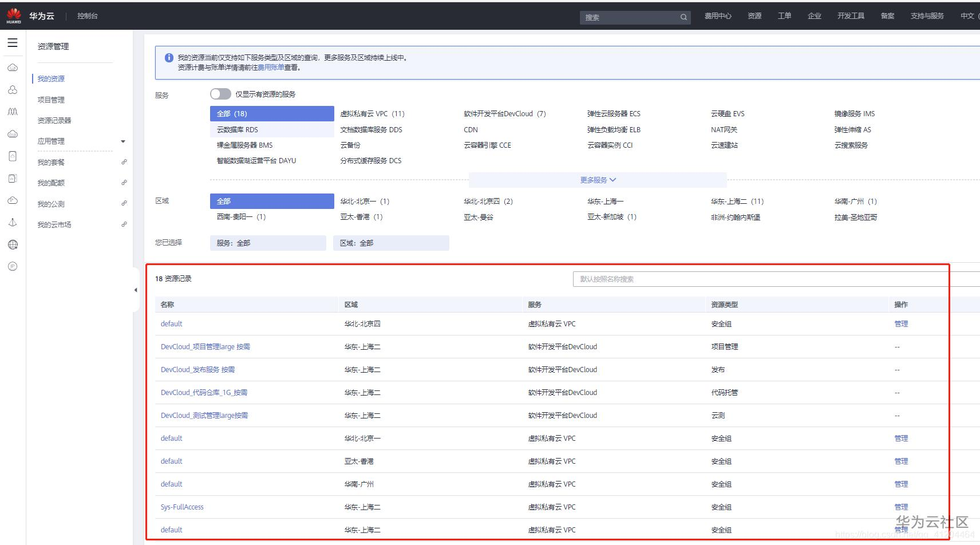Click the 18 资源记录 count label
The height and width of the screenshot is (545, 980).
173,279
